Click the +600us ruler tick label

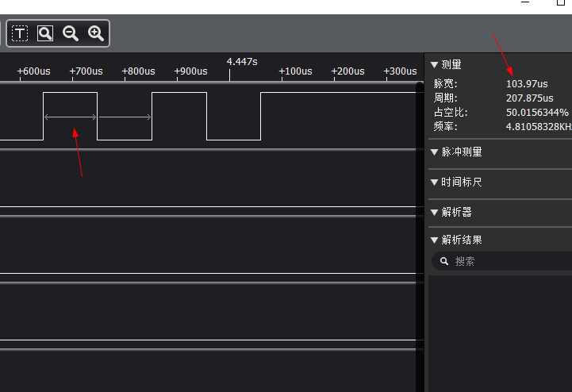point(33,71)
